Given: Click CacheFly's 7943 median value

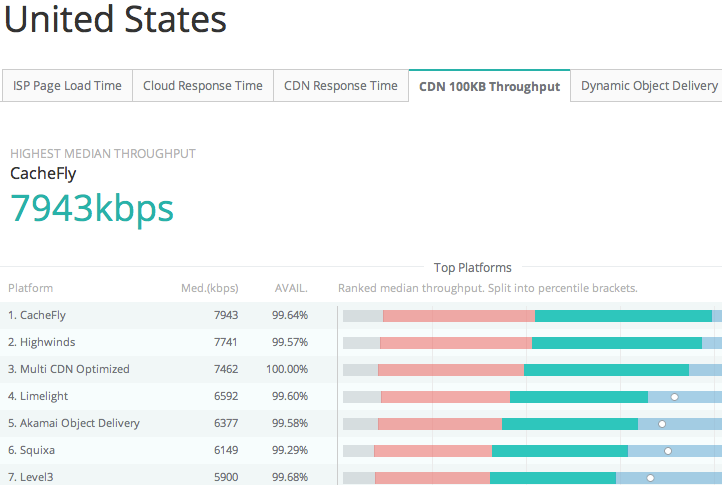Looking at the screenshot, I should pos(226,316).
